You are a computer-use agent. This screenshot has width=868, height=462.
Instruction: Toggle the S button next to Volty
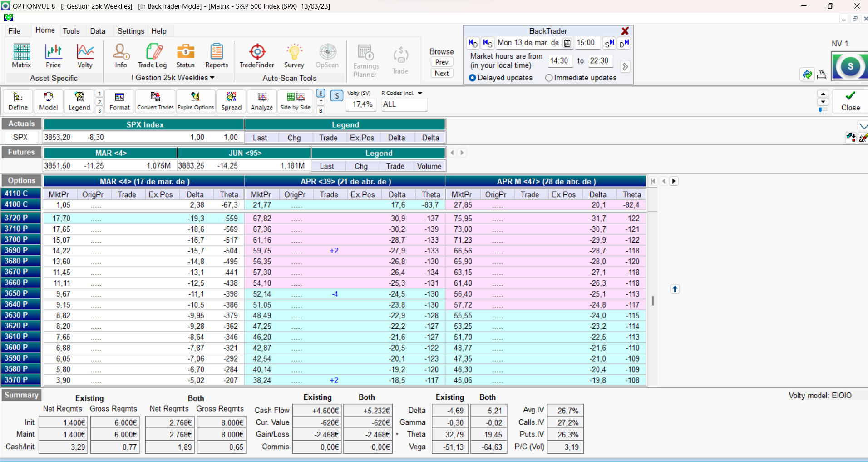point(336,96)
